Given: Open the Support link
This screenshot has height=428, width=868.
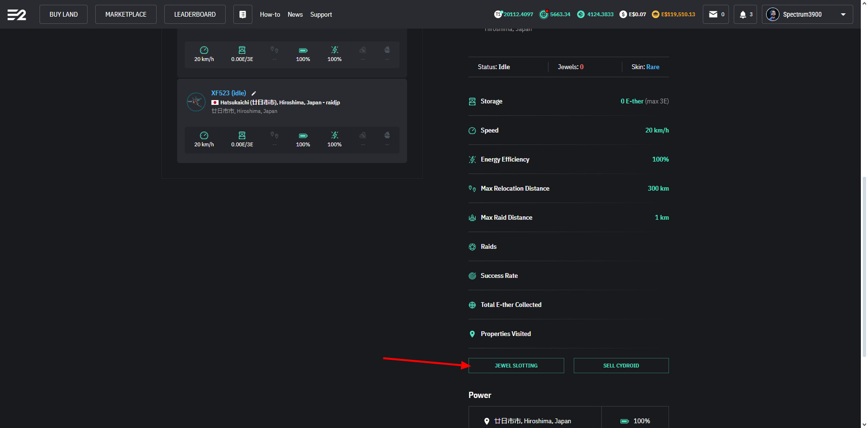Looking at the screenshot, I should click(x=321, y=14).
